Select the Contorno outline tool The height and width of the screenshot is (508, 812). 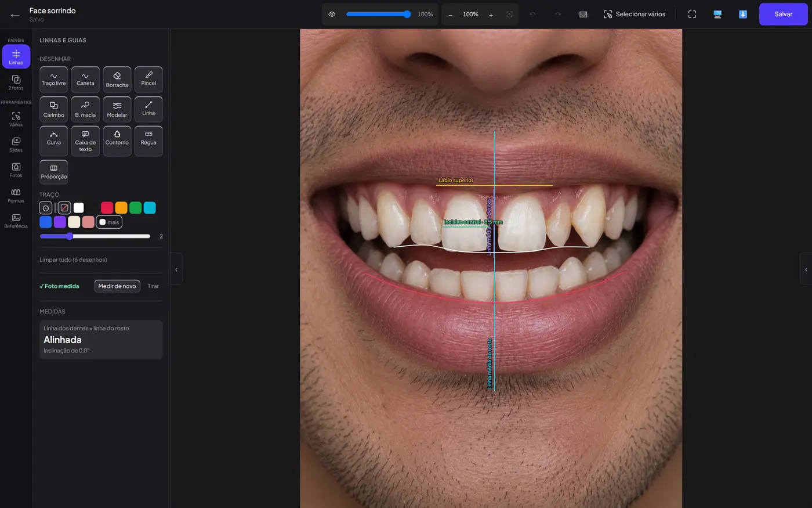pyautogui.click(x=117, y=141)
